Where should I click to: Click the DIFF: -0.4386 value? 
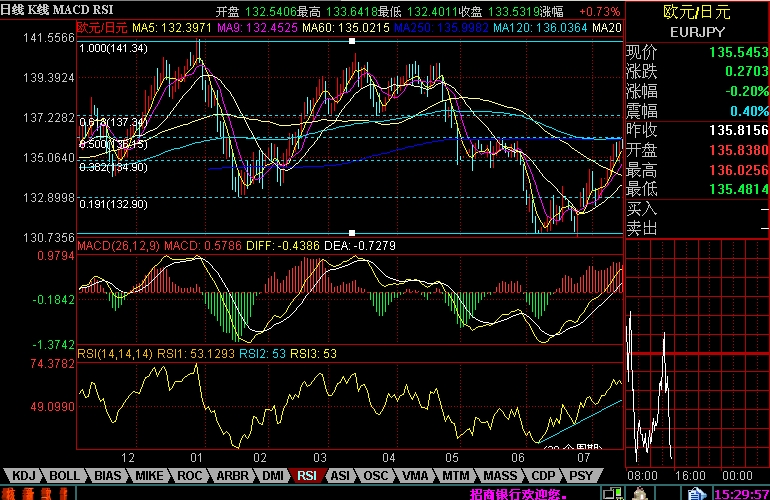point(283,246)
